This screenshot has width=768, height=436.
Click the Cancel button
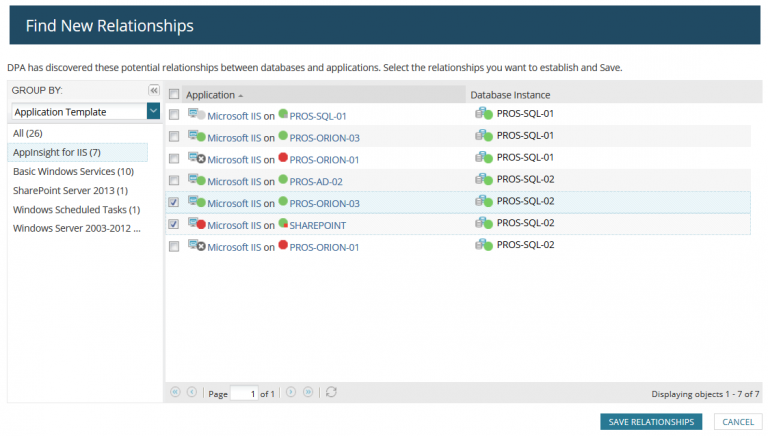click(738, 422)
